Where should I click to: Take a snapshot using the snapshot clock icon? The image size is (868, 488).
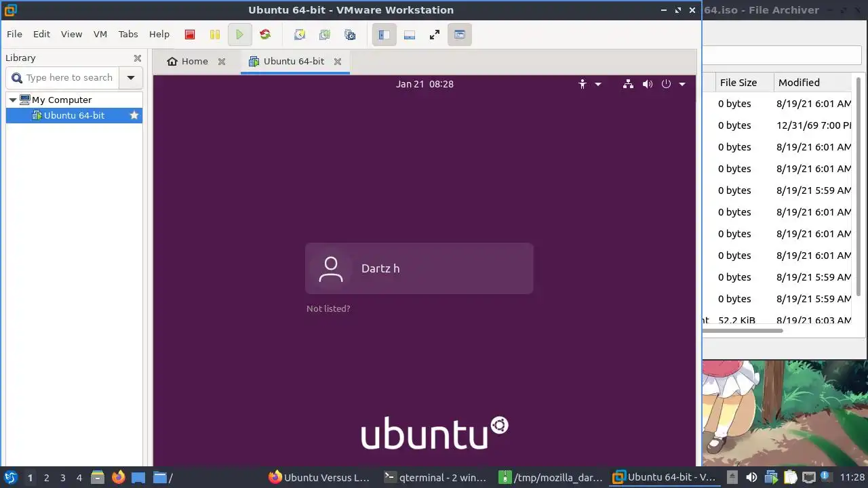pos(300,35)
